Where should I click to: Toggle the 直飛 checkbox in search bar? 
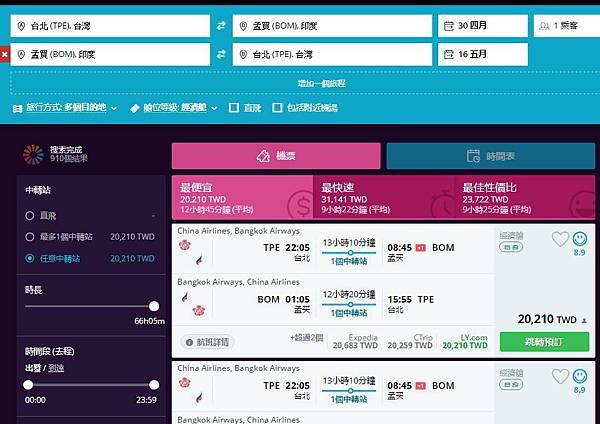coord(234,108)
